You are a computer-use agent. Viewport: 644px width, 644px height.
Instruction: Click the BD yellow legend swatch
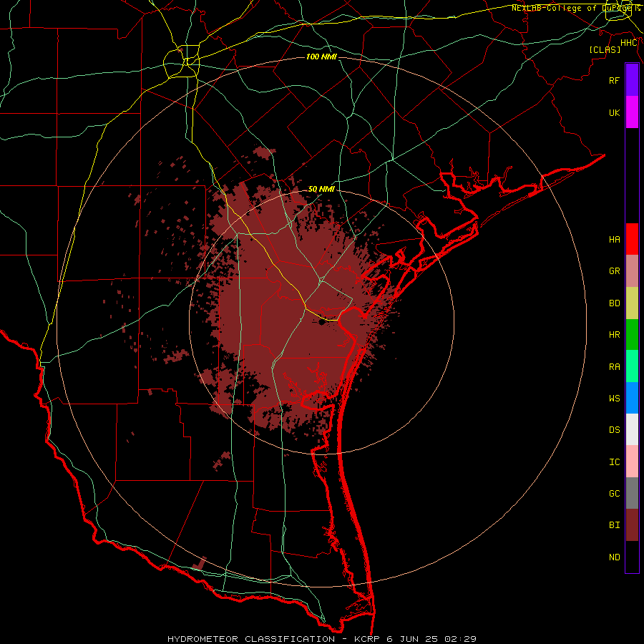pos(632,303)
